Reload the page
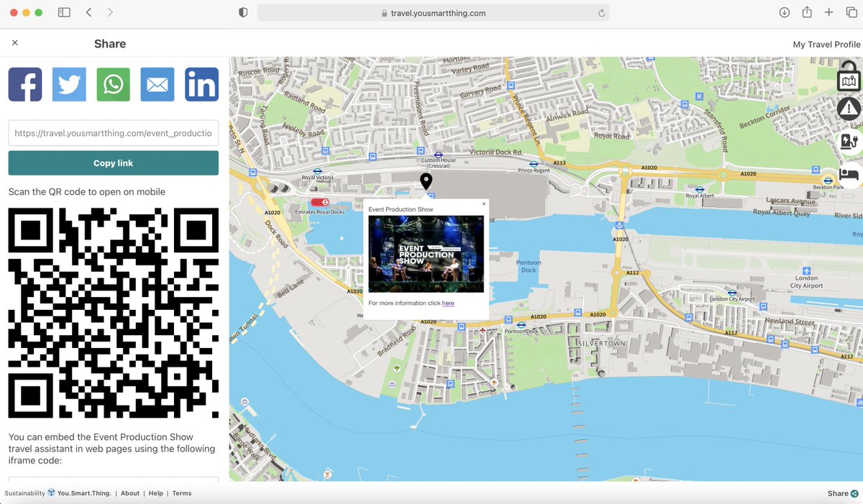The width and height of the screenshot is (863, 504). (x=601, y=13)
